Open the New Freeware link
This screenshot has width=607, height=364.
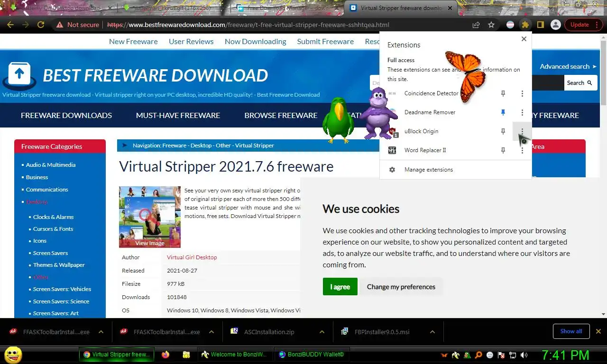(133, 41)
